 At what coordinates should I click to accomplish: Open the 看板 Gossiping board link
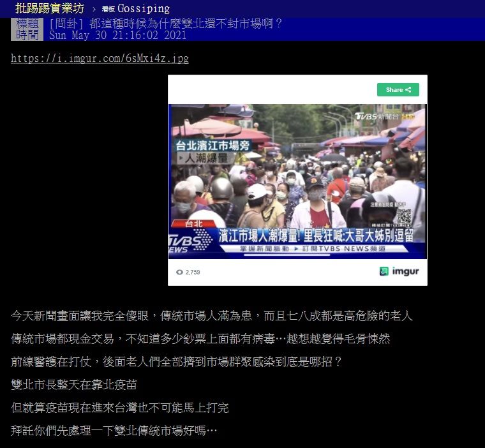(136, 9)
